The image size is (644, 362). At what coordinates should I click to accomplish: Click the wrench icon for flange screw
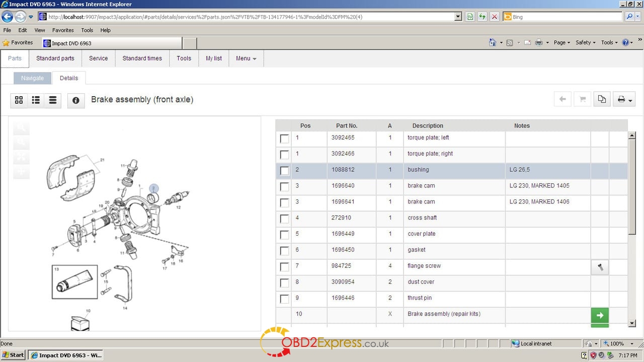pos(600,267)
